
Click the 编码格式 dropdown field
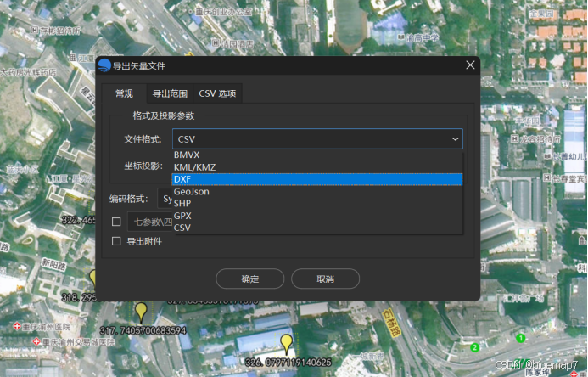165,199
